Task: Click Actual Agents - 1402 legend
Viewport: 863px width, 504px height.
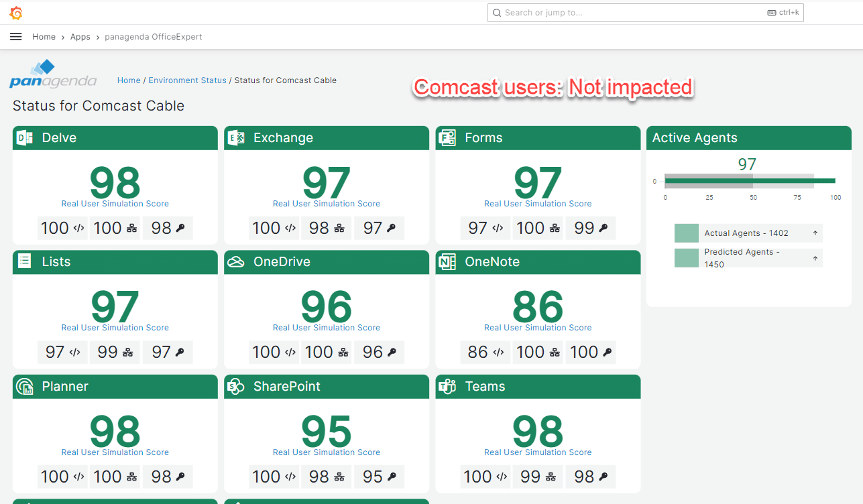Action: [x=746, y=233]
